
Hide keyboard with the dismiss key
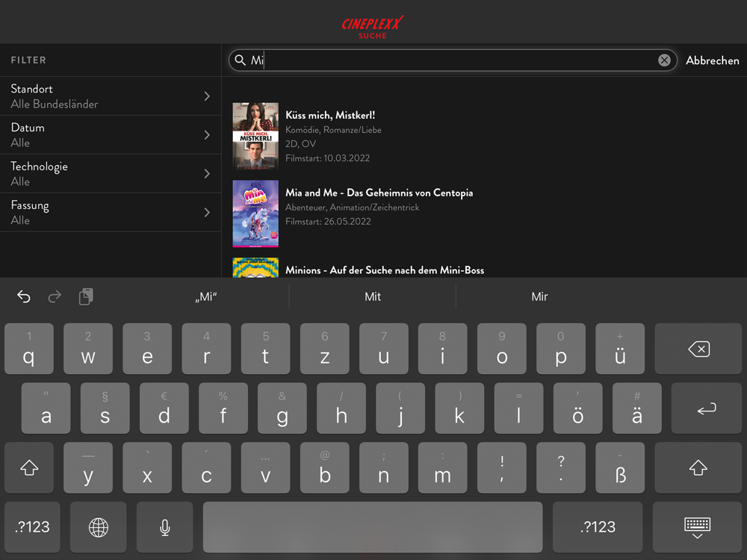pos(698,527)
